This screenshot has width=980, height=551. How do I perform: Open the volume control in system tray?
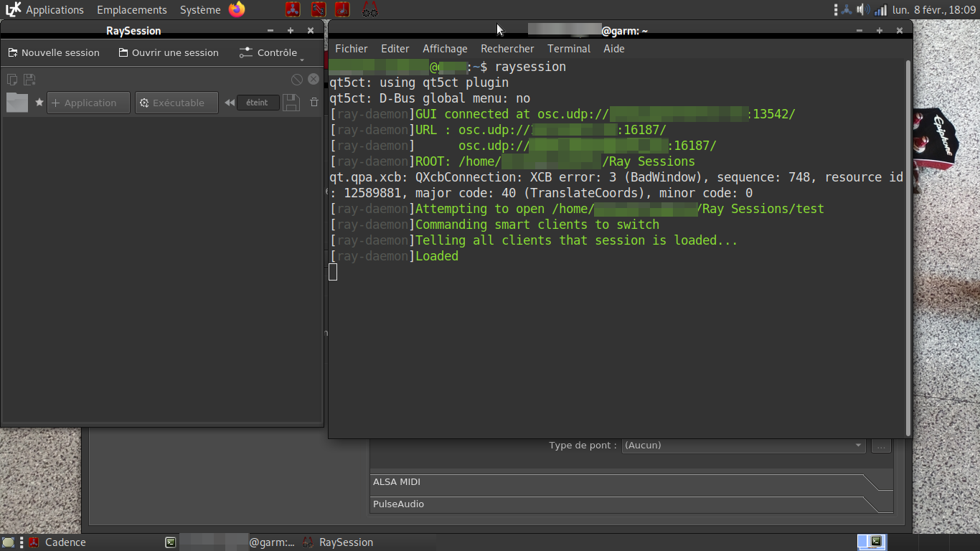tap(862, 10)
